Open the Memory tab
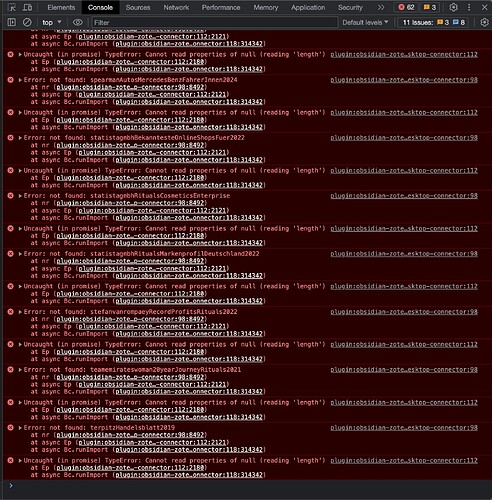 266,7
